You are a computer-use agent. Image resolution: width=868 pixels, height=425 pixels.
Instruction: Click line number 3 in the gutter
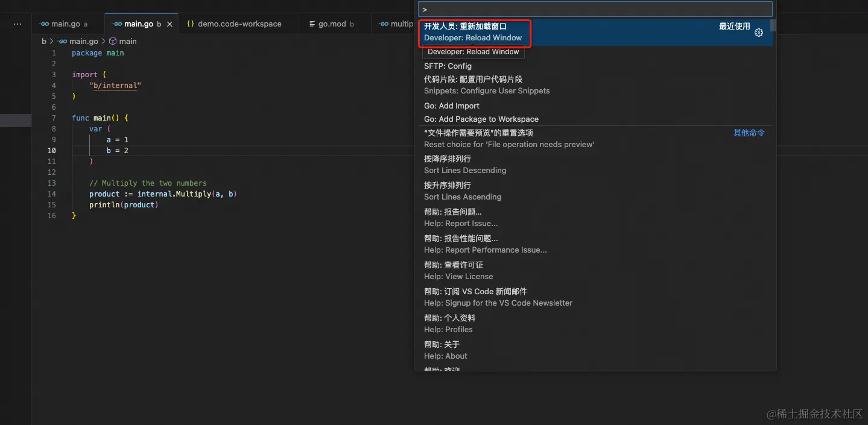[x=54, y=75]
